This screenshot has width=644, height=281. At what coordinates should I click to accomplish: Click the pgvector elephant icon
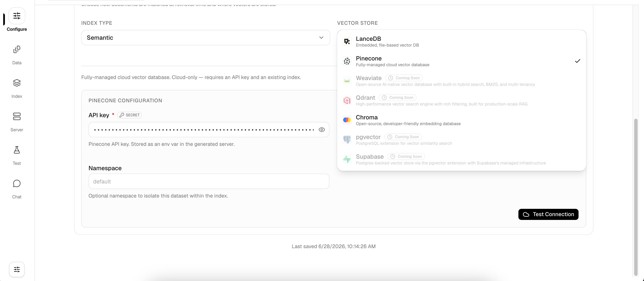[347, 140]
